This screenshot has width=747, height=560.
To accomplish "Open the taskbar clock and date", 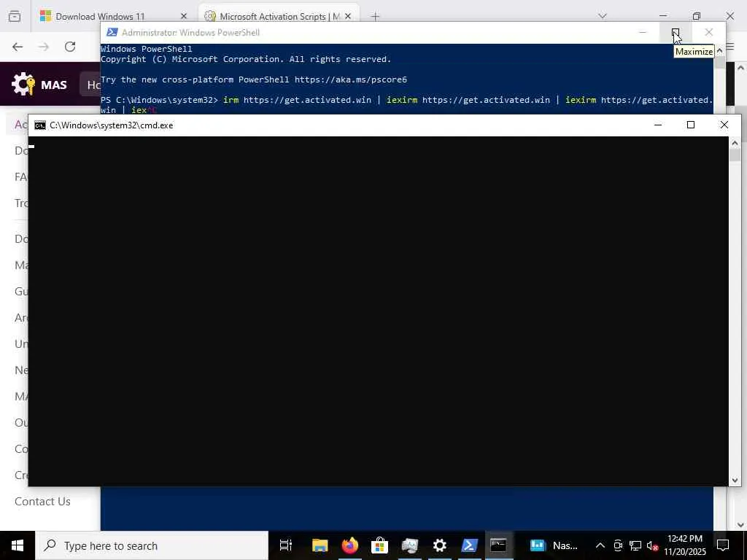I will click(x=685, y=545).
